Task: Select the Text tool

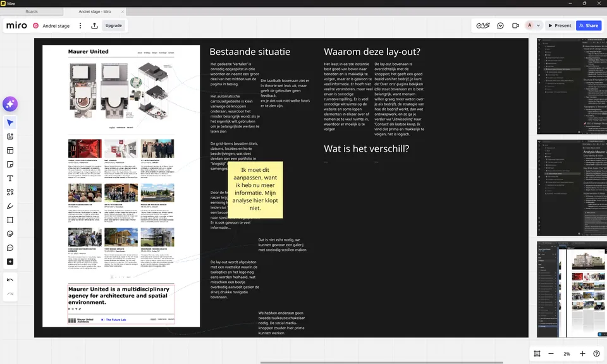Action: coord(10,178)
